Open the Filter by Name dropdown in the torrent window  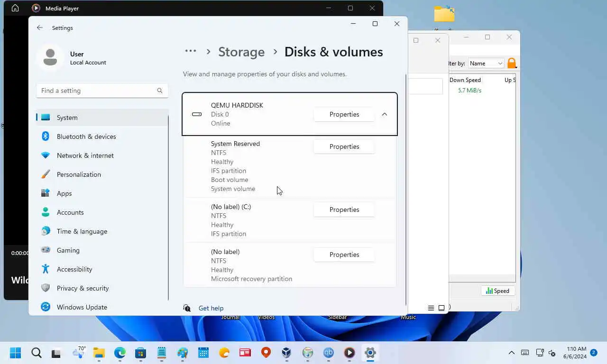click(x=486, y=64)
